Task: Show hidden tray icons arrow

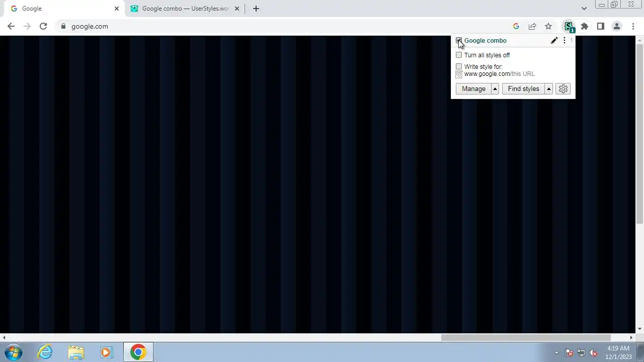Action: tap(556, 352)
